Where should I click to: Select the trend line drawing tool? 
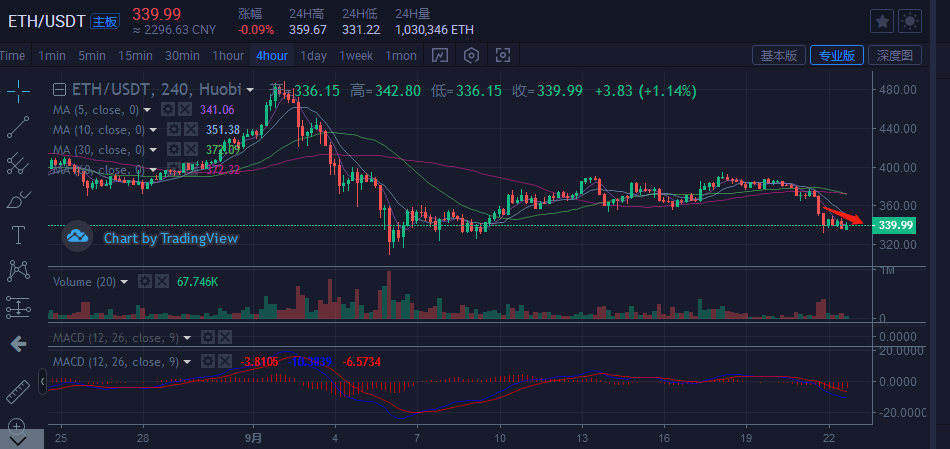[18, 127]
